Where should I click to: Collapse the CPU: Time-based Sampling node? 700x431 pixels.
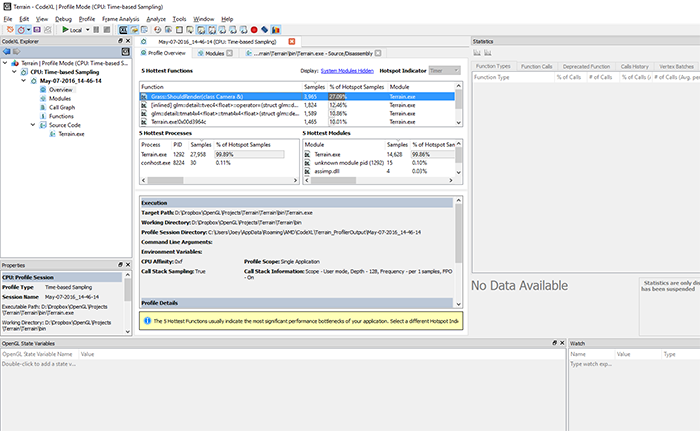coord(13,71)
